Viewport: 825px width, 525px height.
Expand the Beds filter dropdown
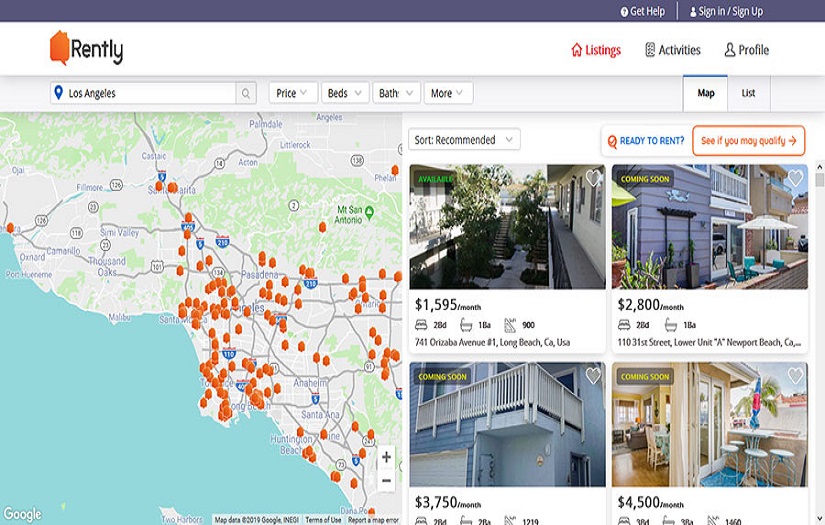[x=345, y=93]
